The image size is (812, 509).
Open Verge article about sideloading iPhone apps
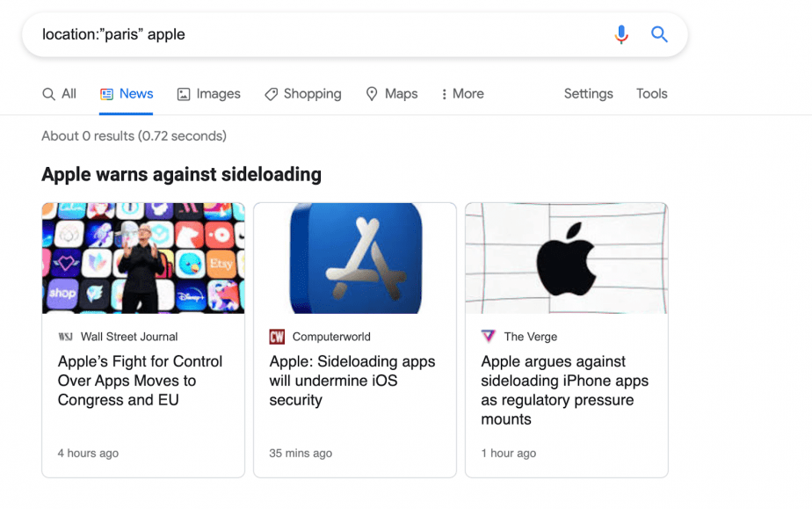pyautogui.click(x=564, y=390)
